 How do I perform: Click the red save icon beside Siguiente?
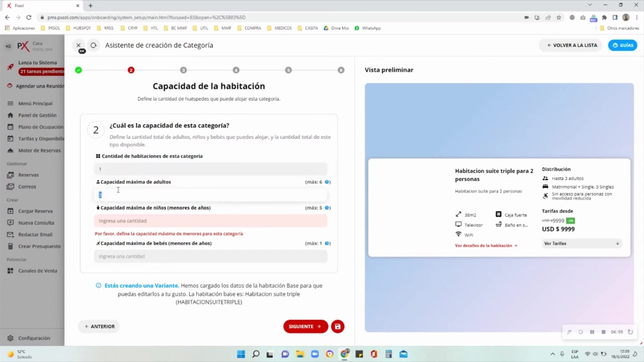(338, 326)
